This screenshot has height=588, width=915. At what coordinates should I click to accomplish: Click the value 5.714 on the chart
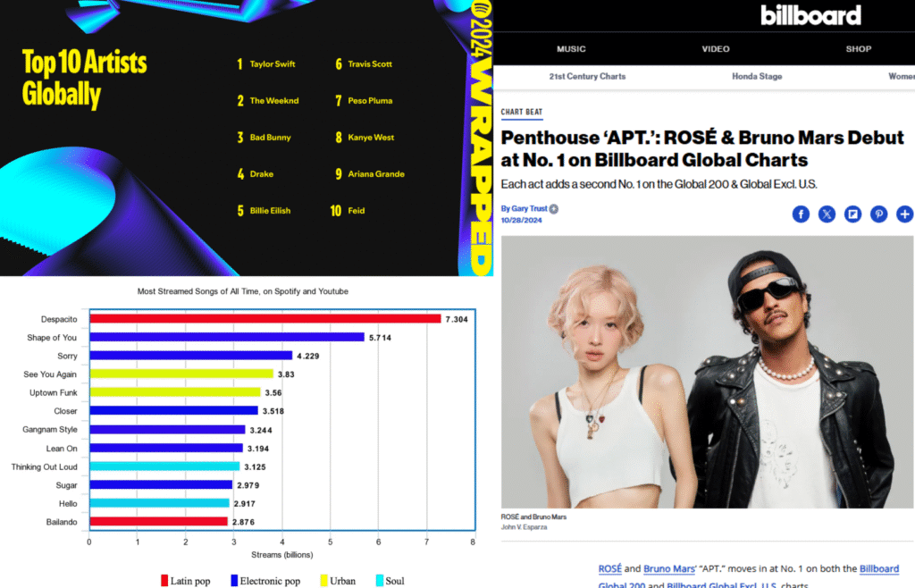pyautogui.click(x=380, y=338)
